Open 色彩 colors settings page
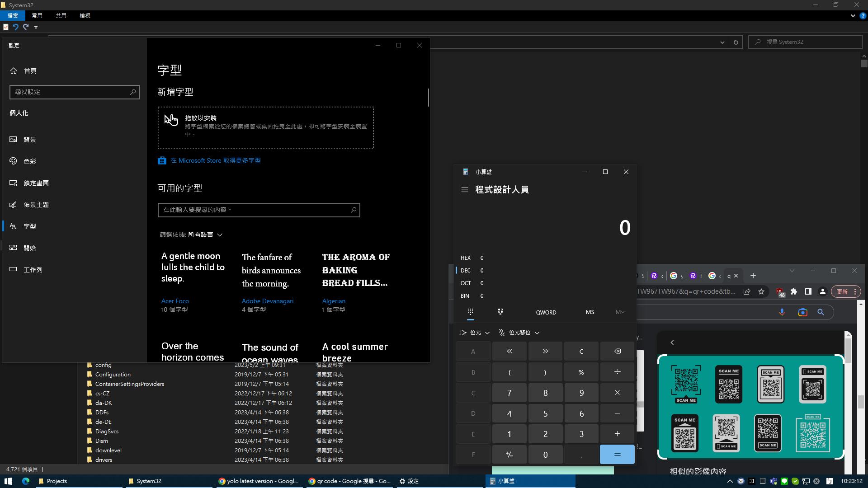 click(74, 161)
